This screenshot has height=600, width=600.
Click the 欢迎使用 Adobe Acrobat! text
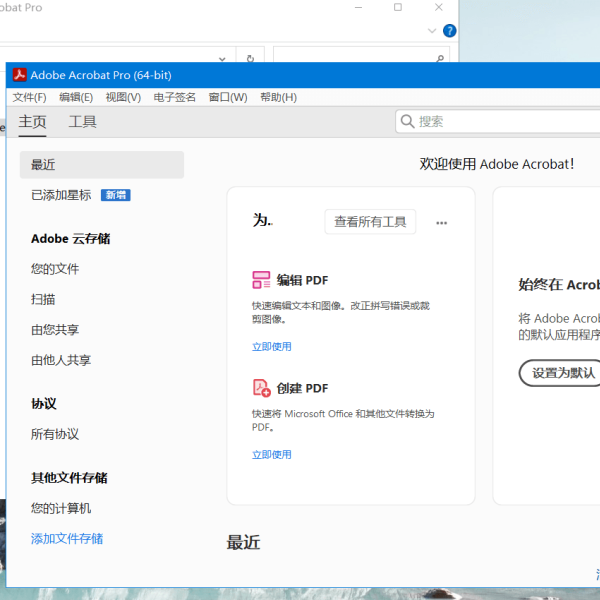point(497,164)
